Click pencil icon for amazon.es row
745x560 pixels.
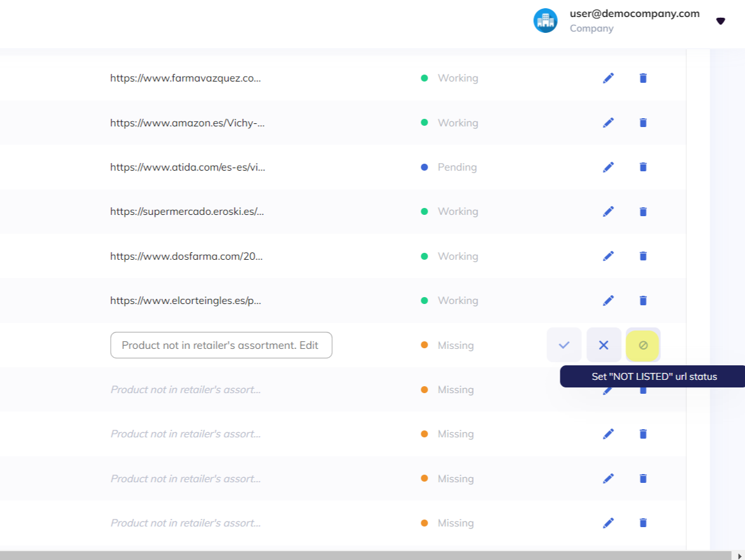pyautogui.click(x=608, y=123)
